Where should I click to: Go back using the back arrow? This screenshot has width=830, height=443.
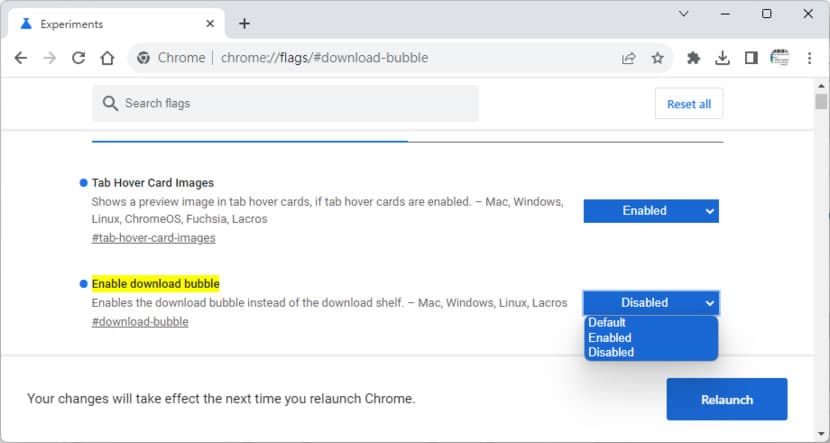(21, 58)
